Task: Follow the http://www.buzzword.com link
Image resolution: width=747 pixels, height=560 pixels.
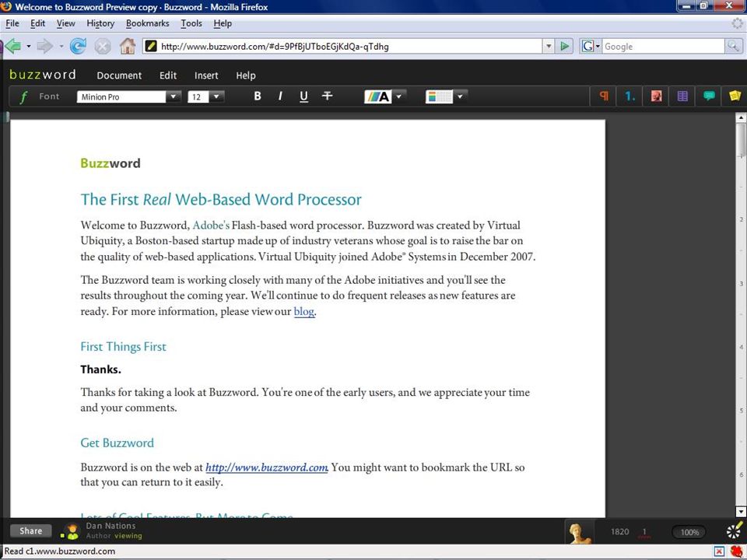Action: 267,467
